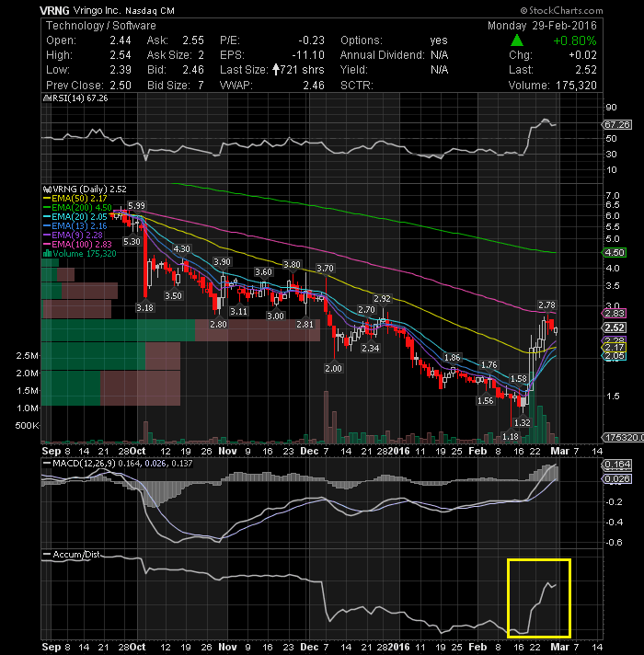This screenshot has height=655, width=644.
Task: Click the 0.026 MACD signal axis tag
Action: tap(616, 478)
